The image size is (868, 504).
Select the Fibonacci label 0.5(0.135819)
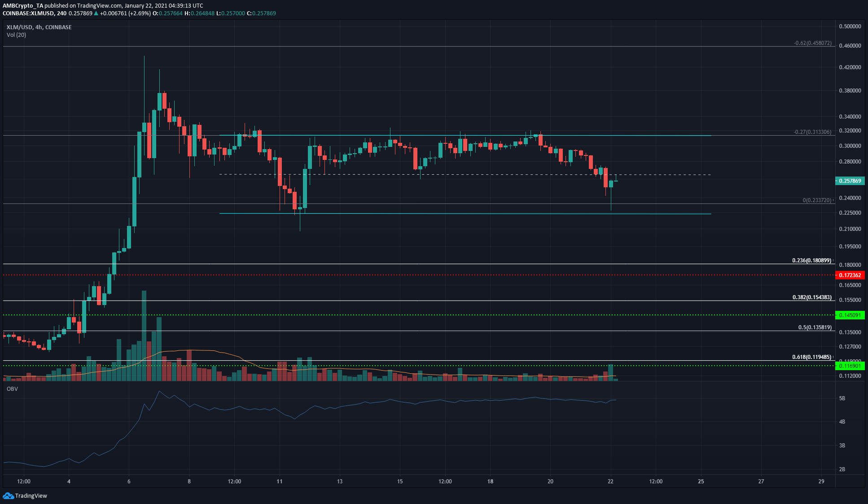(x=815, y=327)
